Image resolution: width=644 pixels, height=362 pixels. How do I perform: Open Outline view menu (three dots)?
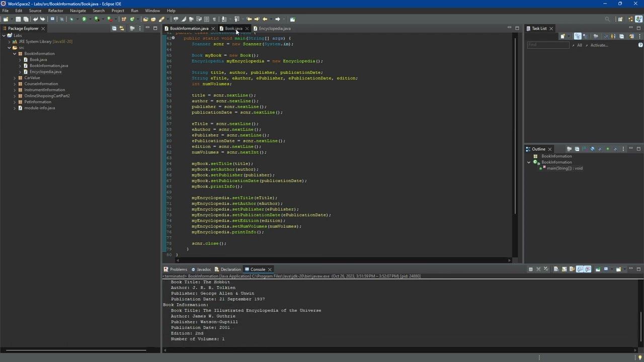point(623,149)
